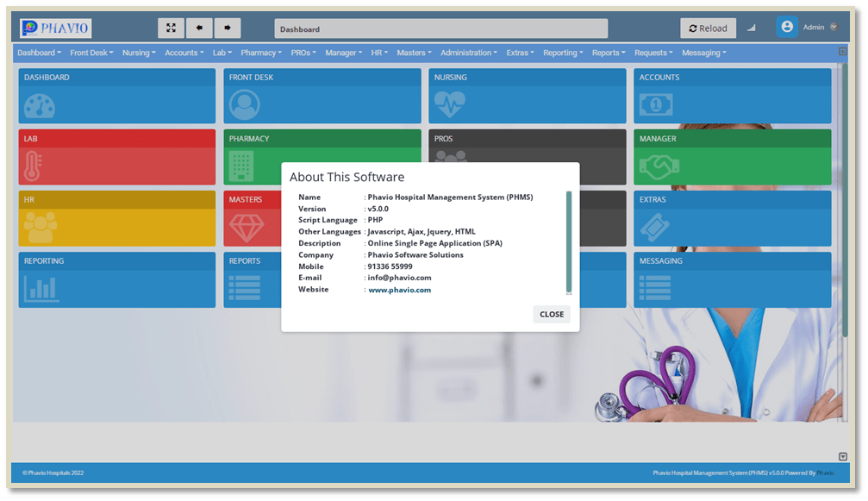This screenshot has height=501, width=868.
Task: Expand the Accounts menu
Action: pyautogui.click(x=184, y=53)
